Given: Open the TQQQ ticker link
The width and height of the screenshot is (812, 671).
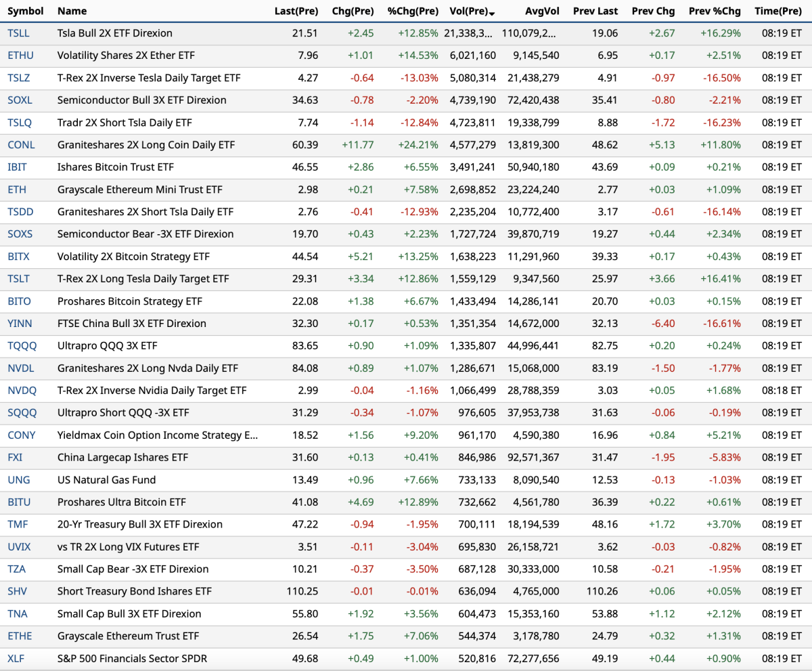Looking at the screenshot, I should (x=22, y=346).
